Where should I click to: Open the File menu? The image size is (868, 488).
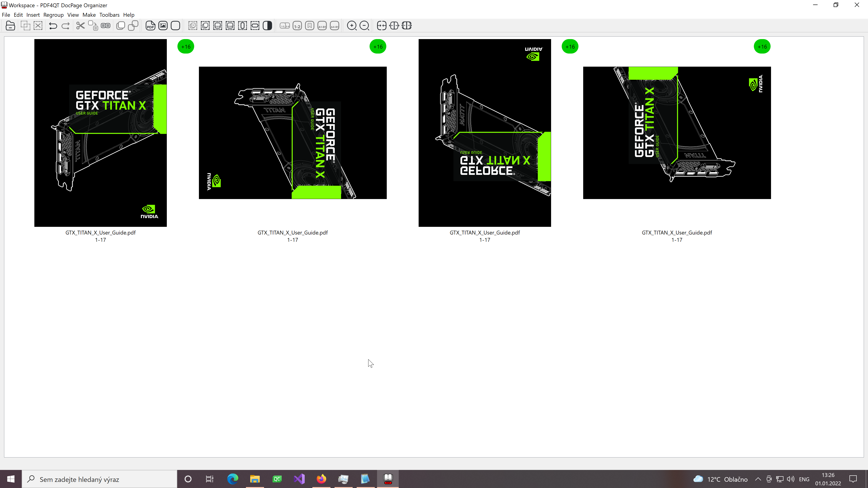point(6,15)
